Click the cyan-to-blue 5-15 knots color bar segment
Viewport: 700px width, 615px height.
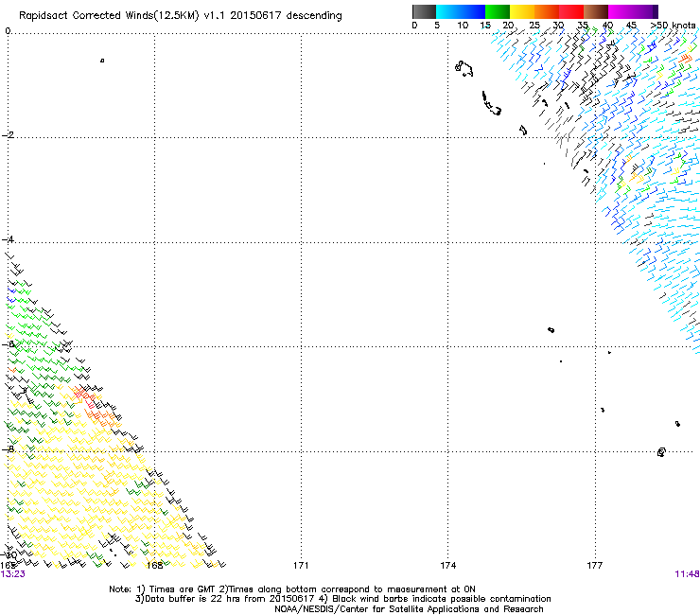point(461,11)
